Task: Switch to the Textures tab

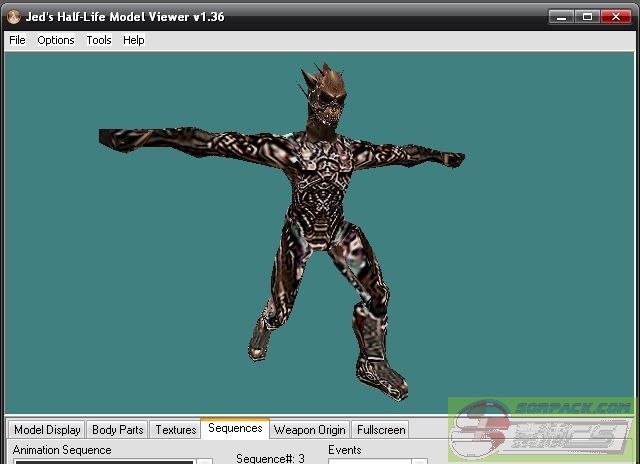Action: [176, 430]
